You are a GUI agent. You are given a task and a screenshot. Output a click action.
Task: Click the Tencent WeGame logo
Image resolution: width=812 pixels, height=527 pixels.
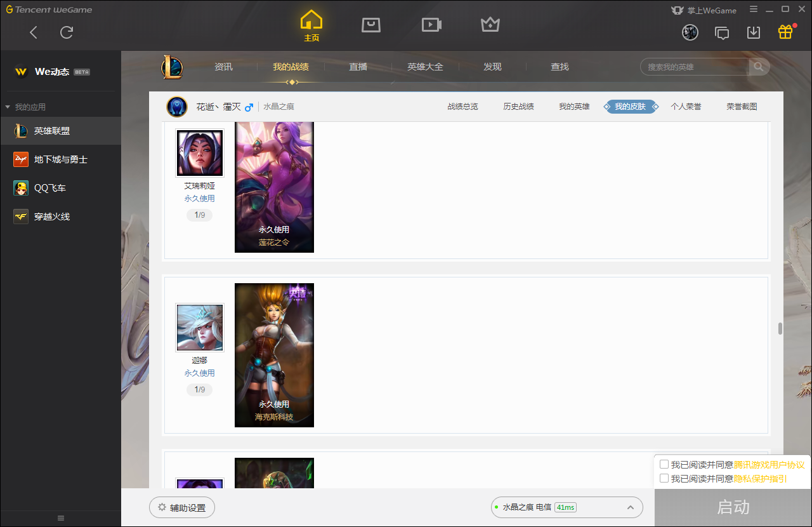coord(49,10)
